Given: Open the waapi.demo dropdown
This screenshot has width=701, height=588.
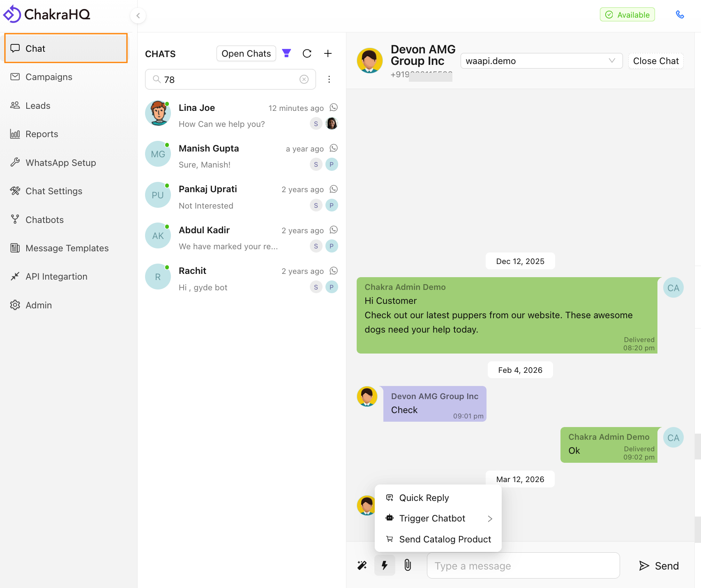Looking at the screenshot, I should tap(541, 61).
